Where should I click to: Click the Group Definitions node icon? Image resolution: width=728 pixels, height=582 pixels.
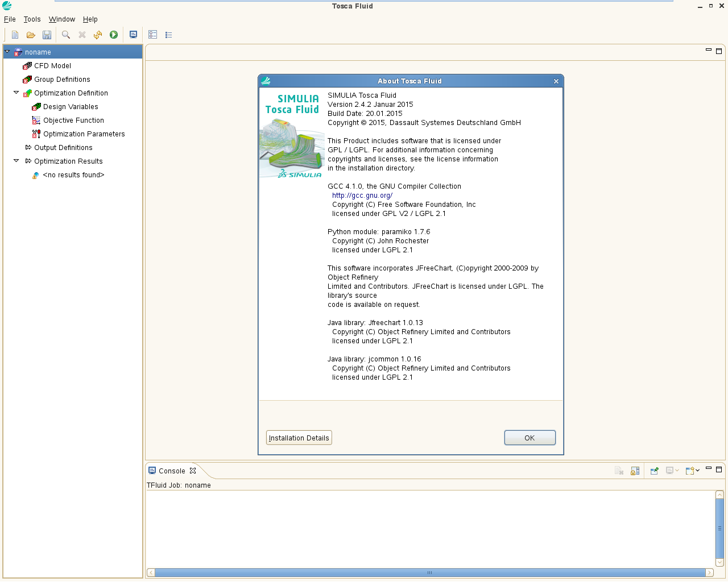click(x=27, y=80)
